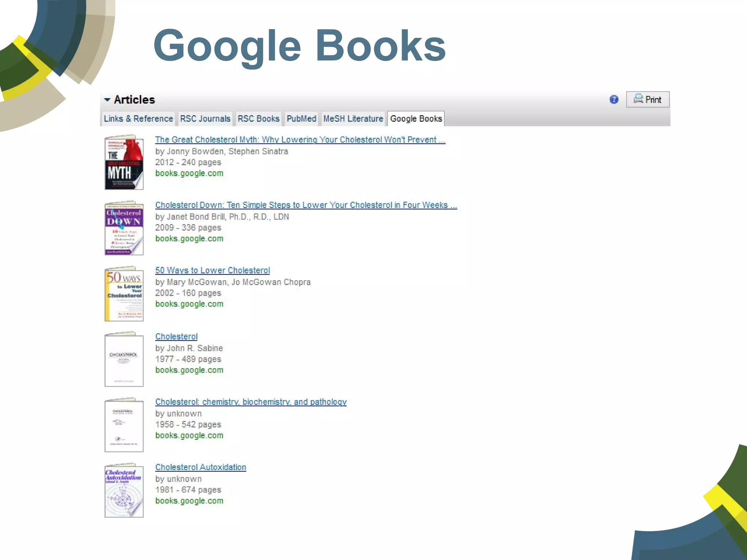Click books.google.com under Cholesterol Down
Viewport: 747px width, 560px height.
tap(189, 238)
